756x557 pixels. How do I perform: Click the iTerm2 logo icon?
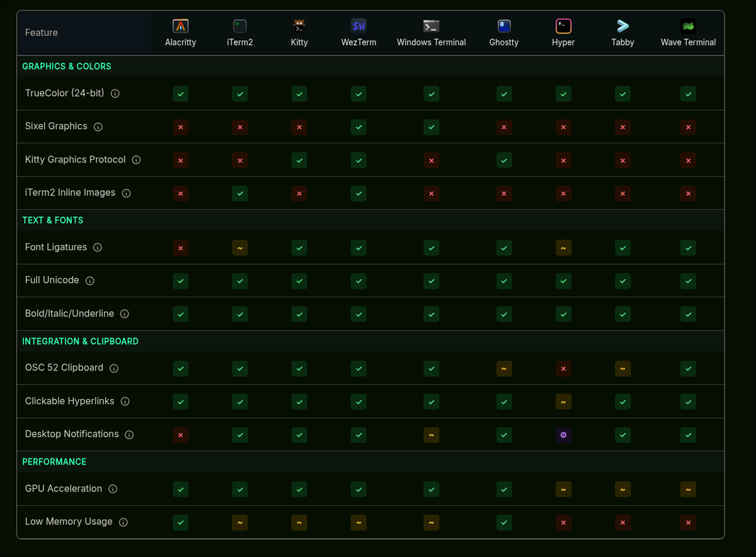click(x=239, y=26)
